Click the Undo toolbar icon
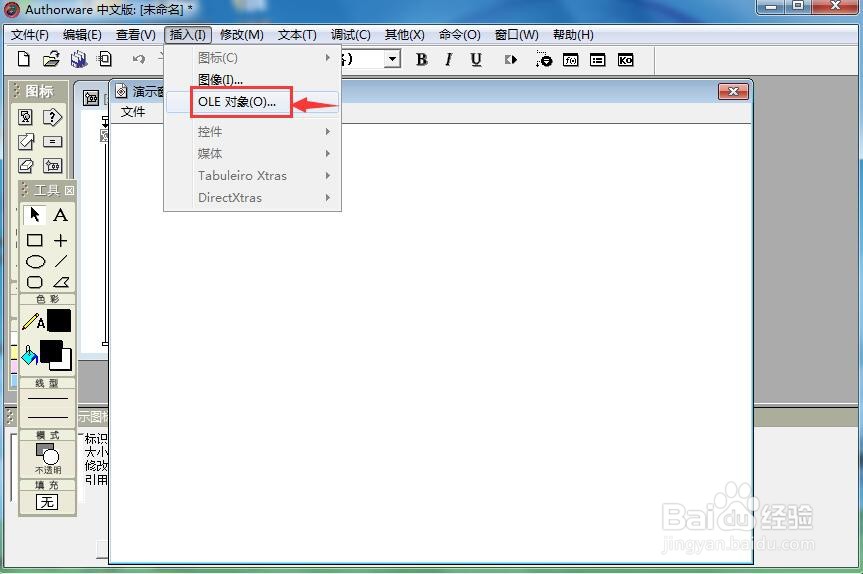Viewport: 863px width, 574px height. [x=139, y=59]
